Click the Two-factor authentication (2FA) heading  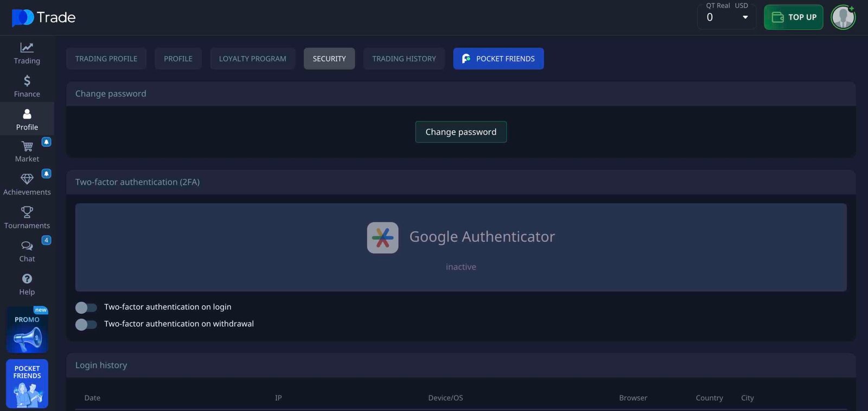click(138, 182)
